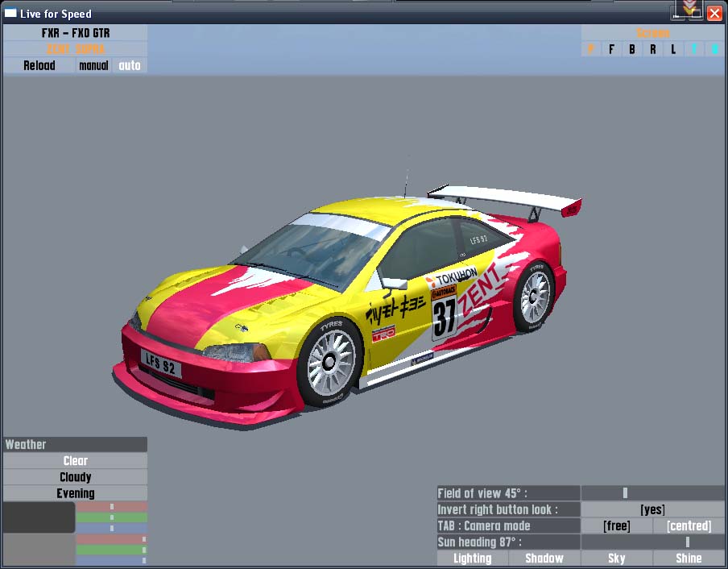The width and height of the screenshot is (728, 569).
Task: Switch to the Shadow tab
Action: pyautogui.click(x=544, y=559)
